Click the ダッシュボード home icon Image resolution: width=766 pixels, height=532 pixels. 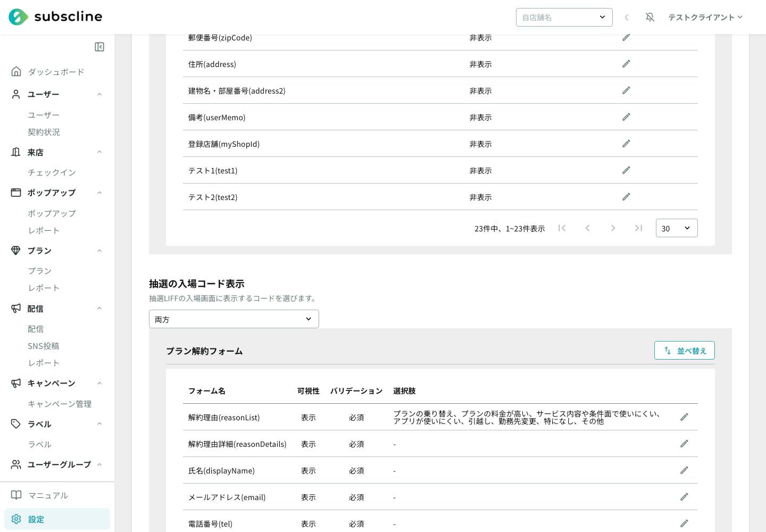(16, 71)
